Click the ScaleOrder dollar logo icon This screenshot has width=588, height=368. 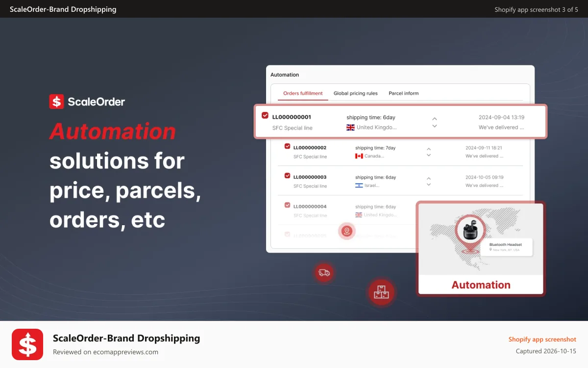coord(57,102)
